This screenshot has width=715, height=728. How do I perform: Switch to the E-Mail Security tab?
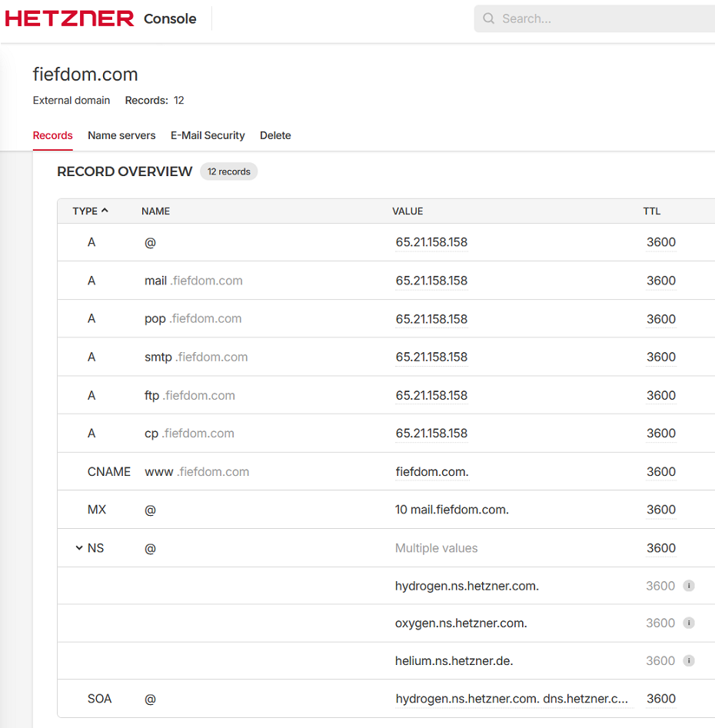click(x=208, y=135)
